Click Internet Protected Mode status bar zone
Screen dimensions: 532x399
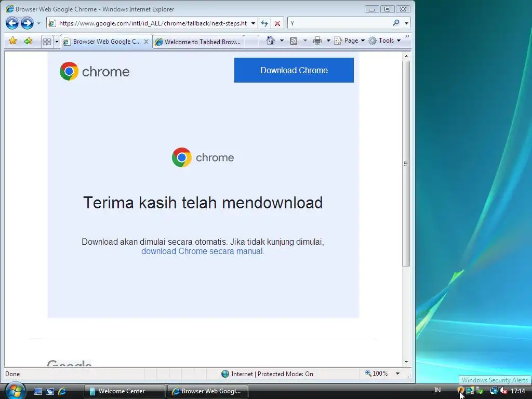click(267, 374)
